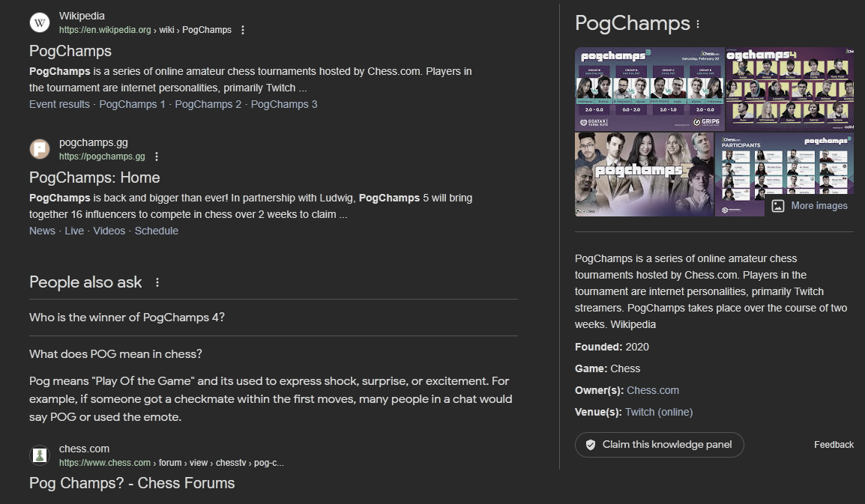The width and height of the screenshot is (865, 504).
Task: Click the pogchamps.gg site favicon
Action: [x=39, y=149]
